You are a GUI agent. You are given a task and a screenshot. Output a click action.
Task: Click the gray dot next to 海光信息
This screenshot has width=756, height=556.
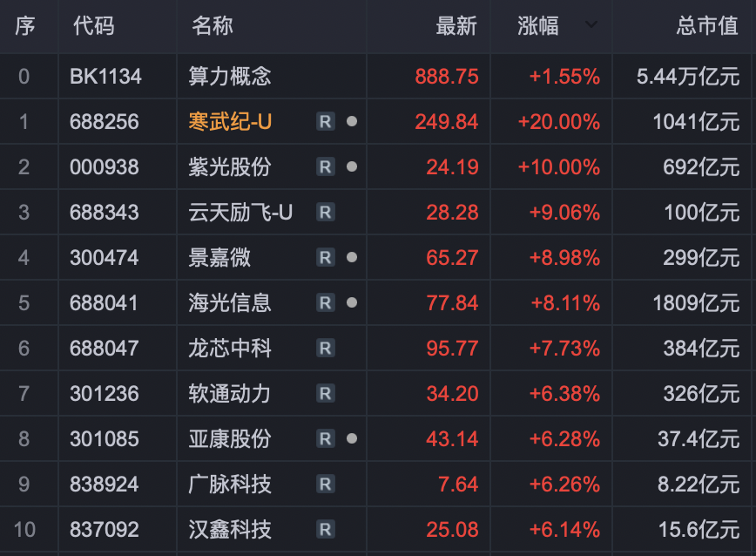[351, 302]
